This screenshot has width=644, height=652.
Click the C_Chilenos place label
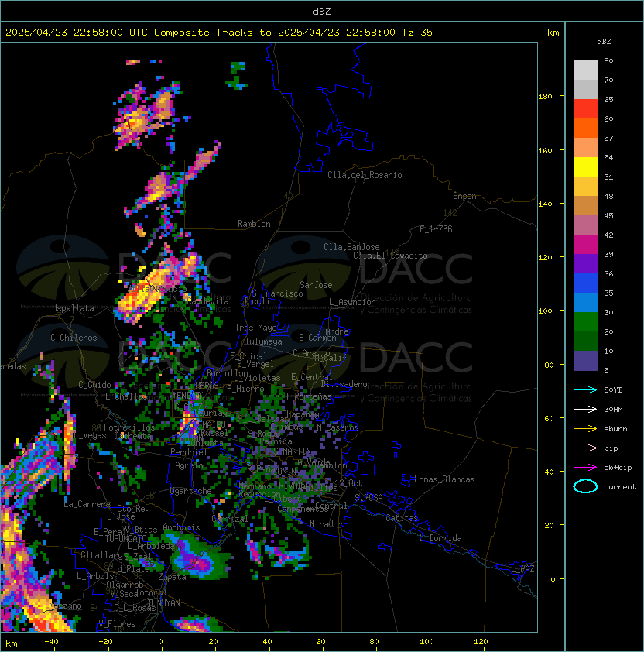(74, 338)
